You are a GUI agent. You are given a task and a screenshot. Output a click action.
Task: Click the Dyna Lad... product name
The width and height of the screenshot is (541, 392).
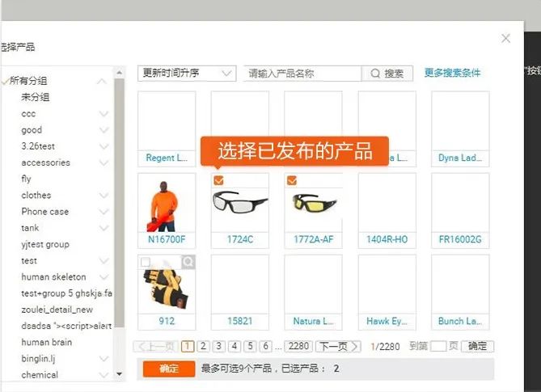460,158
